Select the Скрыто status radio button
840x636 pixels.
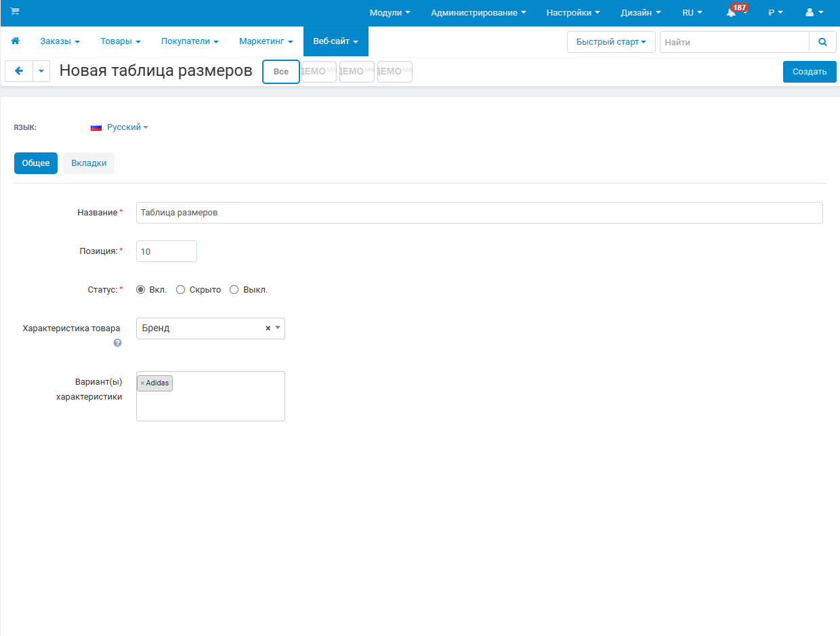coord(180,290)
